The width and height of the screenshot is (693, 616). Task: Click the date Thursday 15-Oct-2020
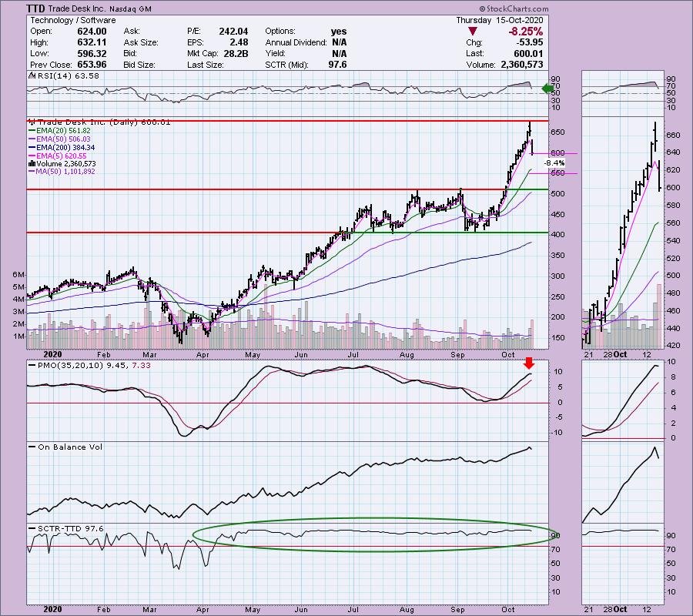point(500,20)
